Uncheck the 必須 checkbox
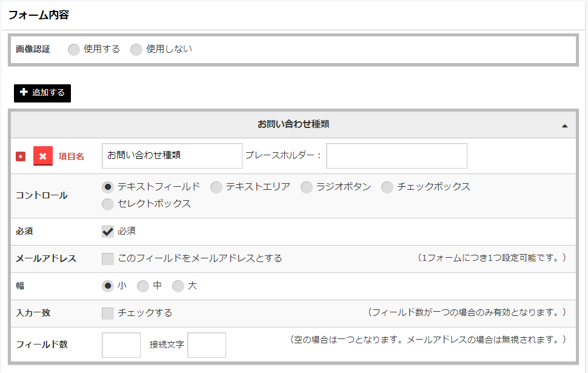 108,232
